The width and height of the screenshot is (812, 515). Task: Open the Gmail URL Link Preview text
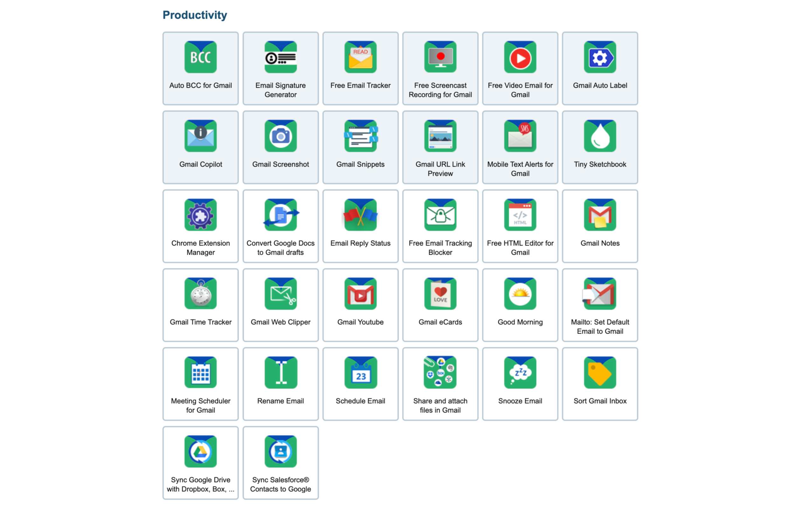(x=440, y=169)
